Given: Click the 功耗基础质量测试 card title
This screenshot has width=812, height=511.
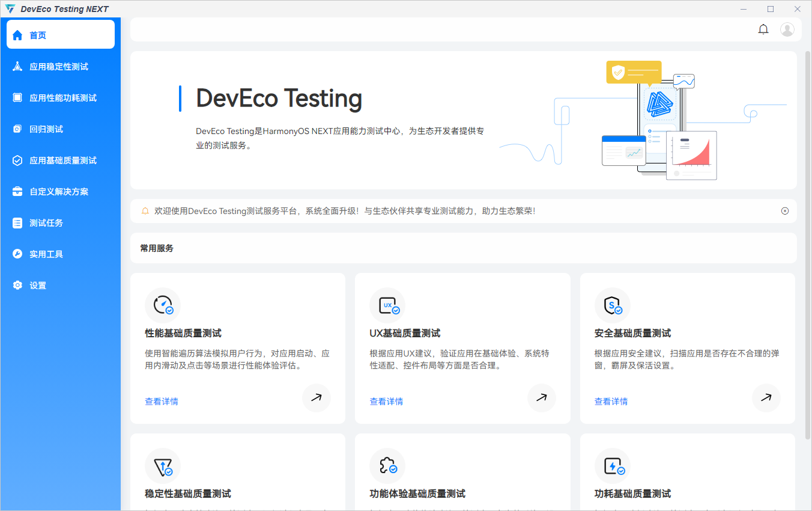Looking at the screenshot, I should pos(633,494).
